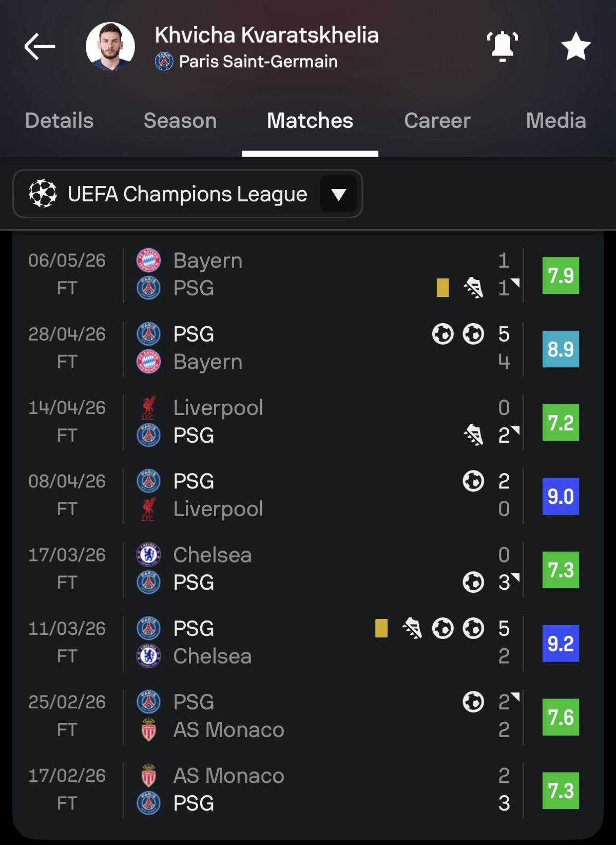Viewport: 616px width, 845px height.
Task: Click the assist boot icon in the Liverpool 14/04/26 match
Action: (473, 435)
